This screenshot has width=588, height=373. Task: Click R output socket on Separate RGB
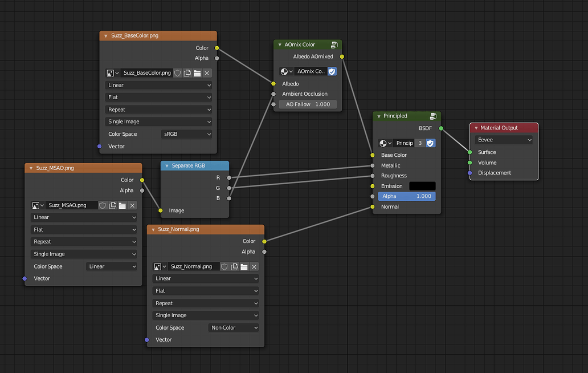coord(229,178)
